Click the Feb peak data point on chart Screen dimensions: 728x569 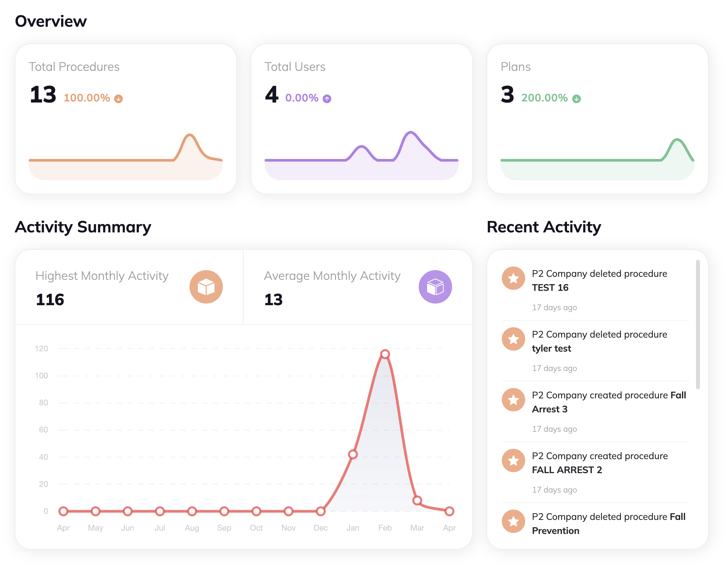[385, 354]
